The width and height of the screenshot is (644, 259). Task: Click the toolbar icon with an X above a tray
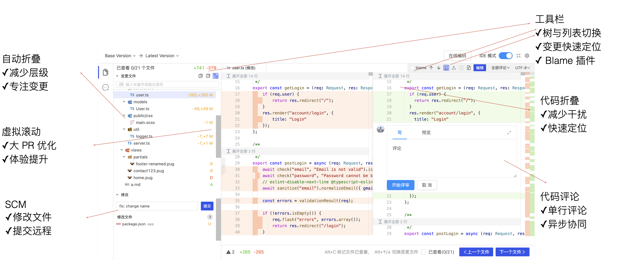tap(454, 68)
